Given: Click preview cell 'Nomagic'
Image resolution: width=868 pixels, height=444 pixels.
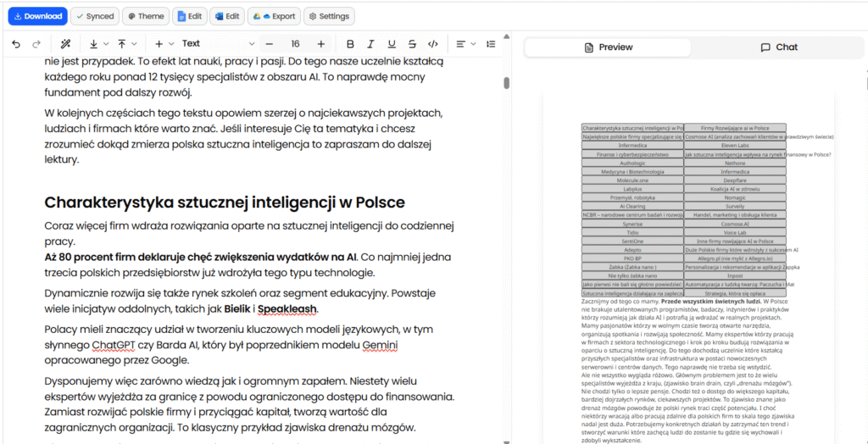Looking at the screenshot, I should coord(735,197).
